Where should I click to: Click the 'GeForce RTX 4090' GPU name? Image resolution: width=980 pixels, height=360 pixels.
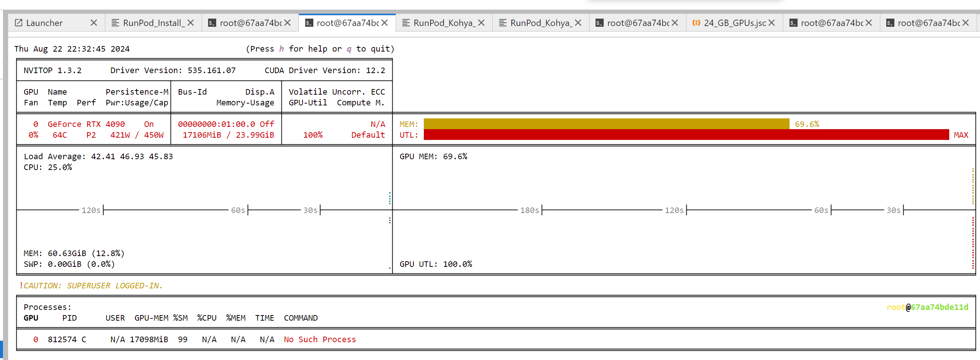[x=86, y=124]
